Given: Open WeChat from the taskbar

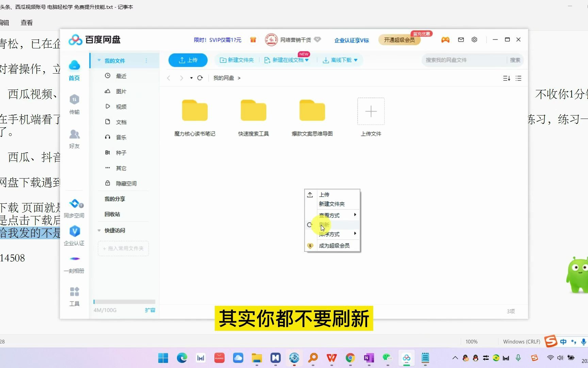Looking at the screenshot, I should click(387, 358).
